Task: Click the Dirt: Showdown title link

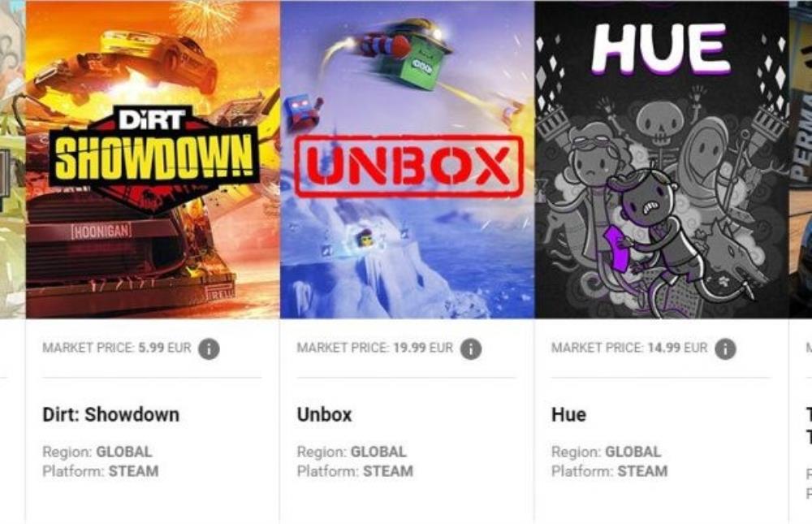Action: (x=110, y=414)
